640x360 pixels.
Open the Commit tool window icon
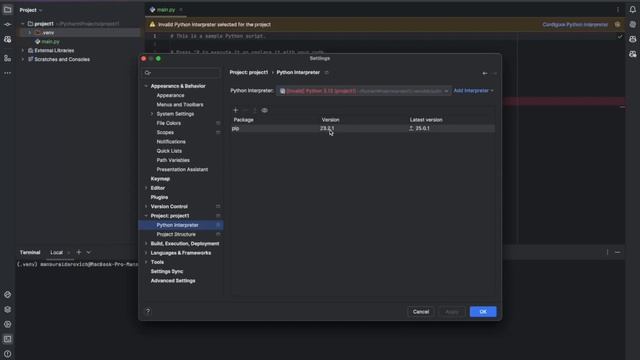[7, 24]
